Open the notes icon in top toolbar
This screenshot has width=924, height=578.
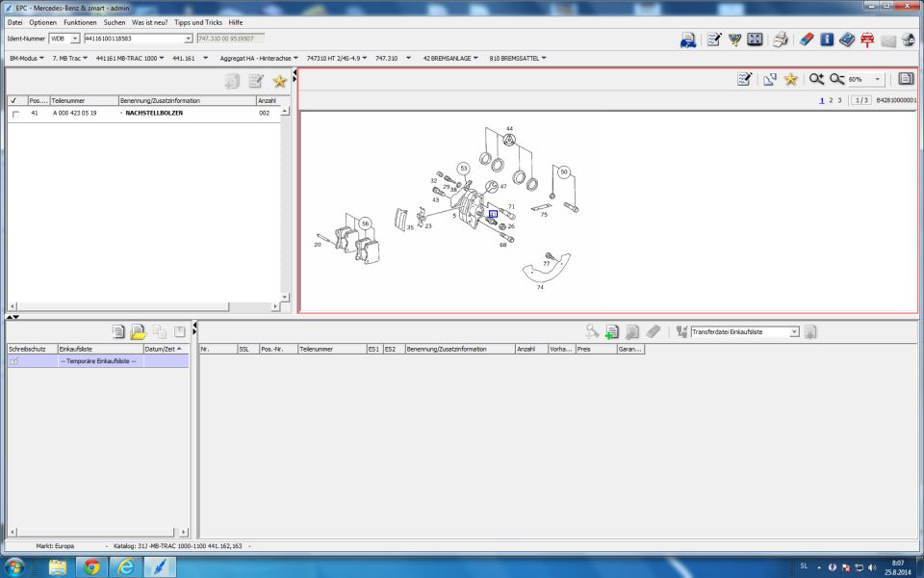[x=714, y=39]
